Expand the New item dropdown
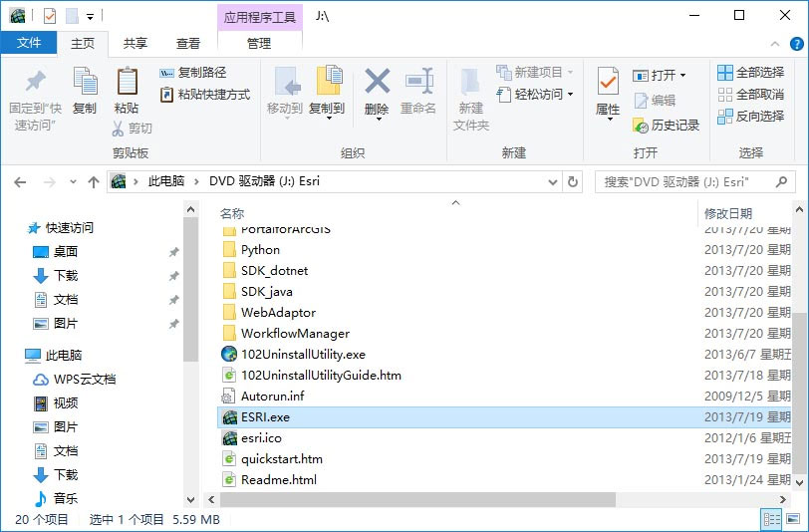 tap(570, 73)
